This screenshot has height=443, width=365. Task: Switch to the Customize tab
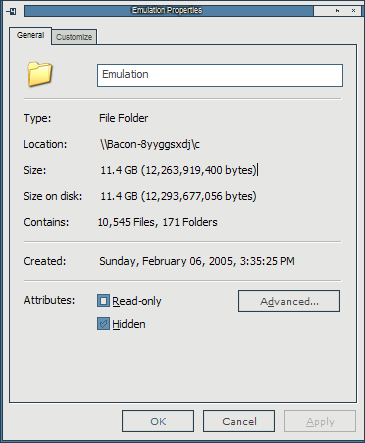74,37
